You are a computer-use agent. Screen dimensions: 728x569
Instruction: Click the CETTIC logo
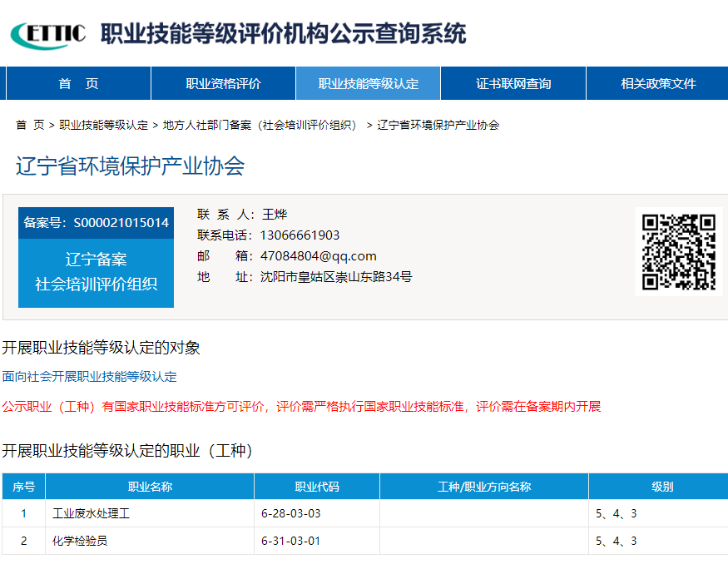pos(47,33)
